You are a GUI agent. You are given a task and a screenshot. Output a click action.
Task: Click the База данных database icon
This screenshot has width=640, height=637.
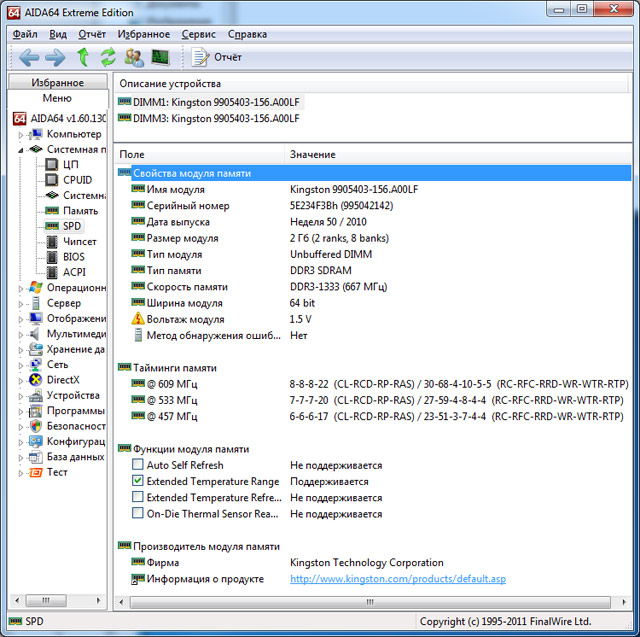36,457
